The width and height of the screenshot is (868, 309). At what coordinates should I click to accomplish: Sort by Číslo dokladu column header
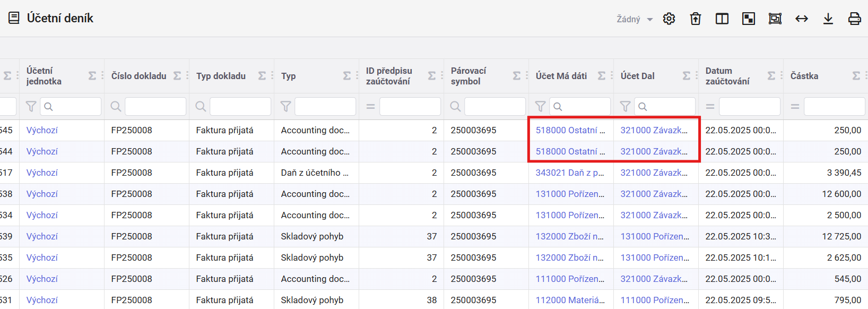(138, 76)
